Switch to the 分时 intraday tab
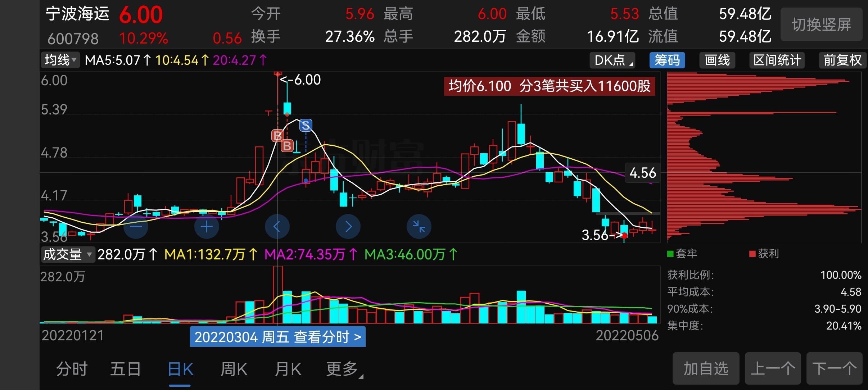Image resolution: width=868 pixels, height=390 pixels. (72, 369)
